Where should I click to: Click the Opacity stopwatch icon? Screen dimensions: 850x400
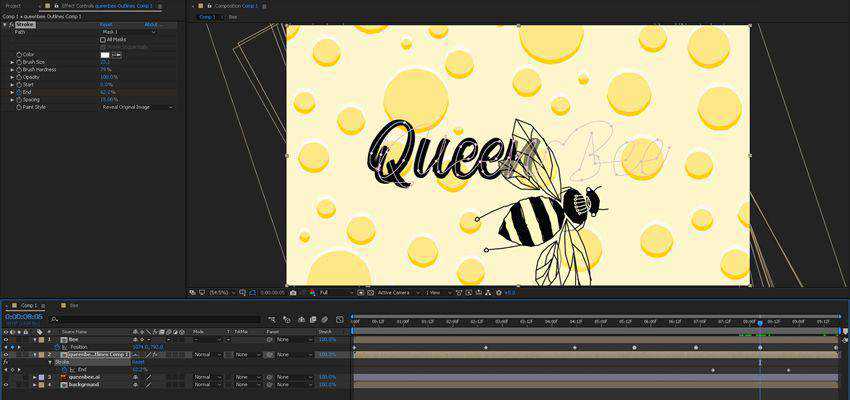click(x=18, y=77)
